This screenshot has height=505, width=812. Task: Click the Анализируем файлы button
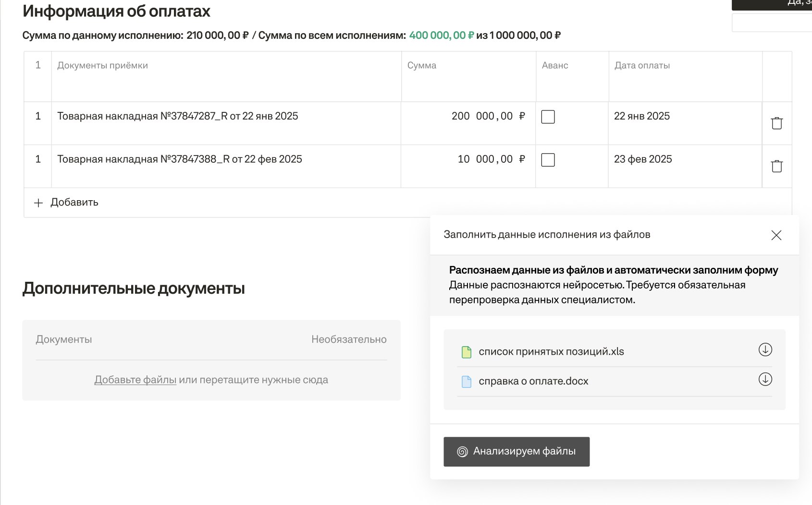[x=516, y=452]
